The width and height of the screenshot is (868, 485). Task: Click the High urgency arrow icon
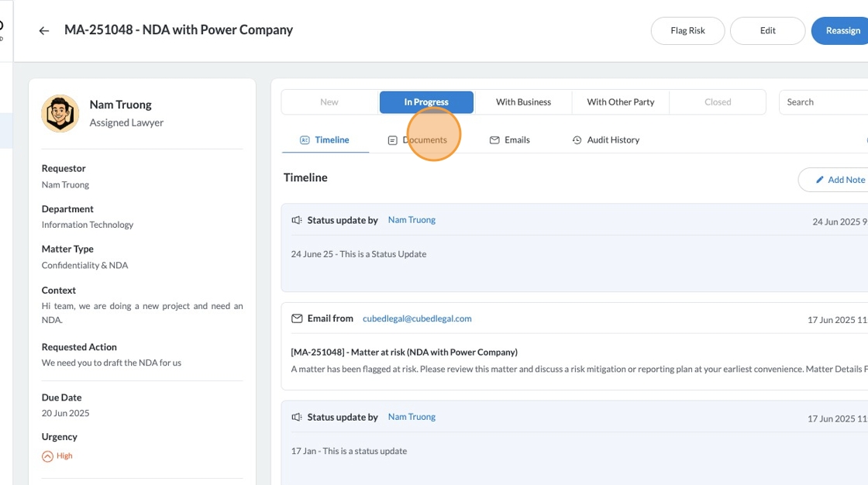[47, 456]
